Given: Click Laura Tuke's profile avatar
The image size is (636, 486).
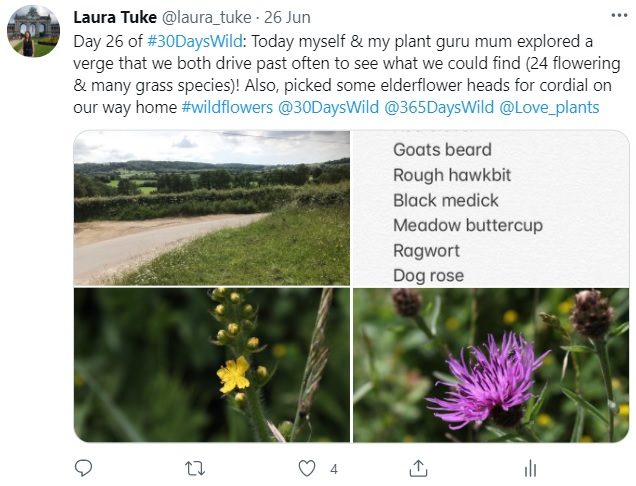Looking at the screenshot, I should point(33,31).
